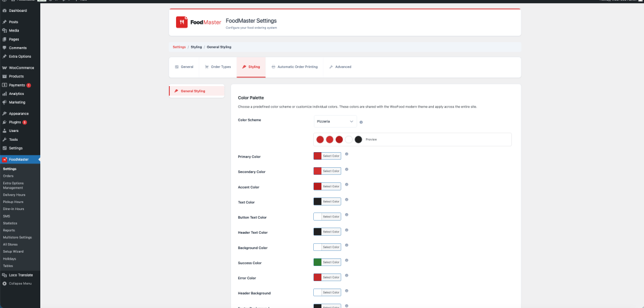Click the Posts pin icon

click(4, 22)
